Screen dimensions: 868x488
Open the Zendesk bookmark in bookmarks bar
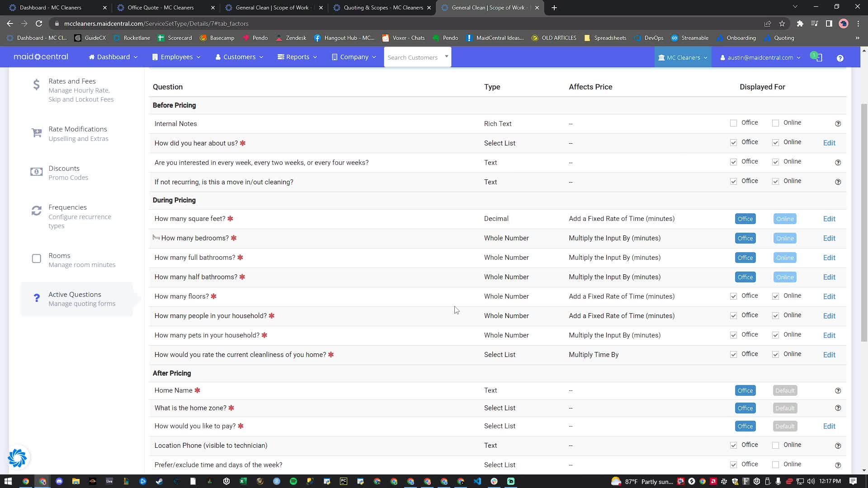(291, 38)
